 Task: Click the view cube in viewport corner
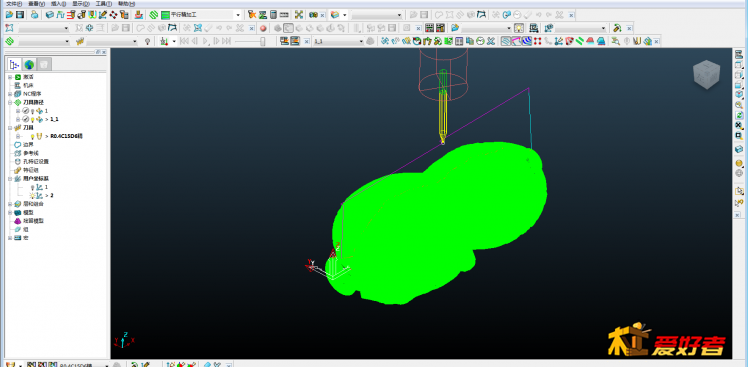[x=706, y=74]
